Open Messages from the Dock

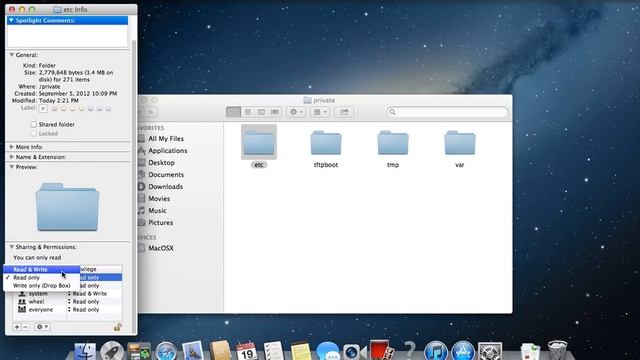point(327,351)
